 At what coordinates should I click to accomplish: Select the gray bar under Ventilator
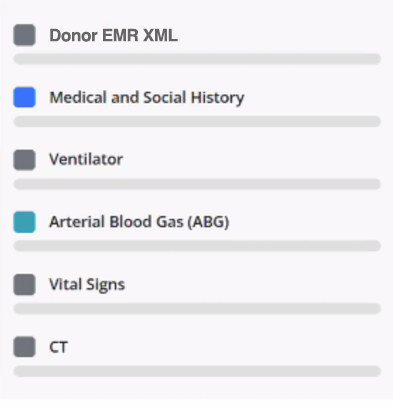(197, 184)
